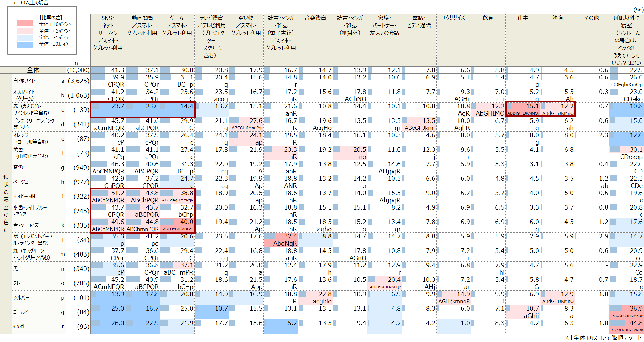Click the 全体-10ポイント blue legend swatch
The image size is (644, 342).
tap(25, 45)
